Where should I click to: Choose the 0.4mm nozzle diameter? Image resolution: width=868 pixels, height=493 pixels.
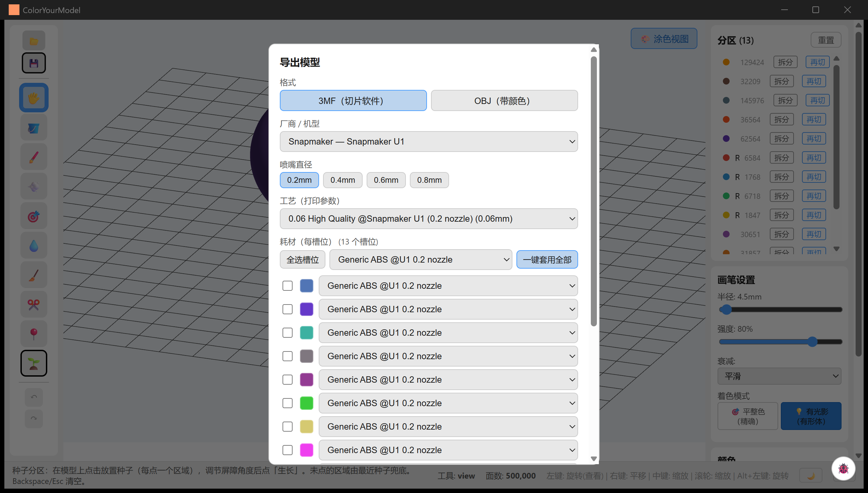(343, 180)
